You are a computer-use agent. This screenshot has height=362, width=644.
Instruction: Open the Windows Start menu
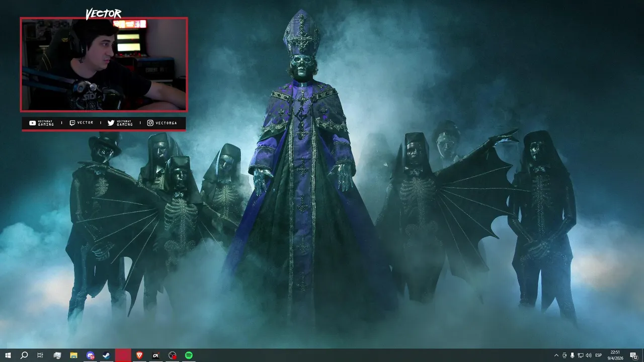8,355
